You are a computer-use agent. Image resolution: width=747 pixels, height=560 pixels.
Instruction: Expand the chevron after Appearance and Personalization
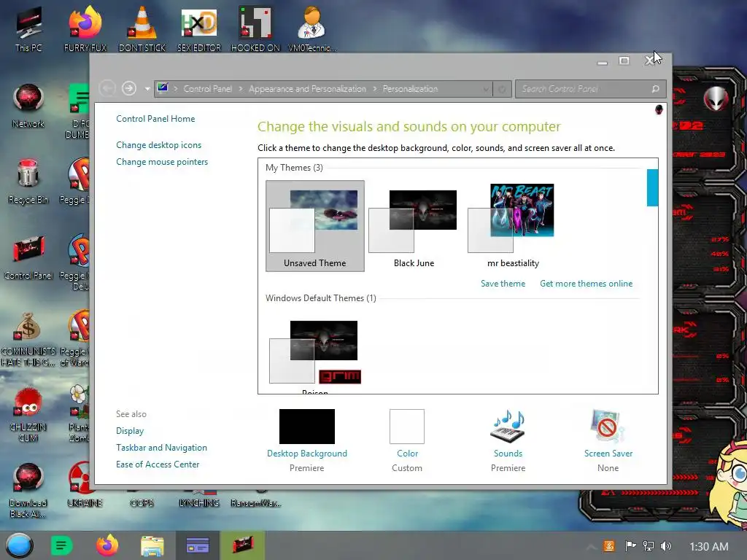[375, 89]
